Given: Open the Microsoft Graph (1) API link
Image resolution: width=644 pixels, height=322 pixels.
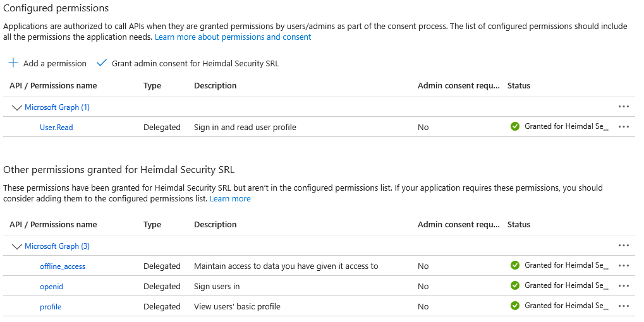Looking at the screenshot, I should click(x=57, y=107).
